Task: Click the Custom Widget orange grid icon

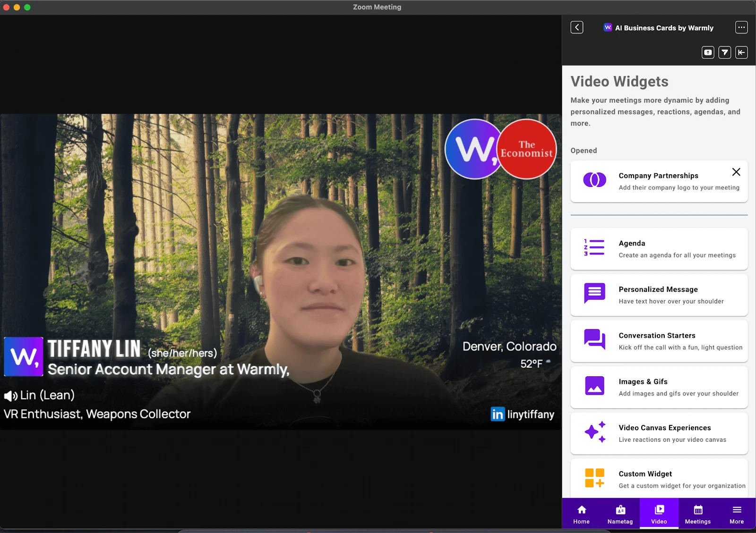Action: [594, 478]
